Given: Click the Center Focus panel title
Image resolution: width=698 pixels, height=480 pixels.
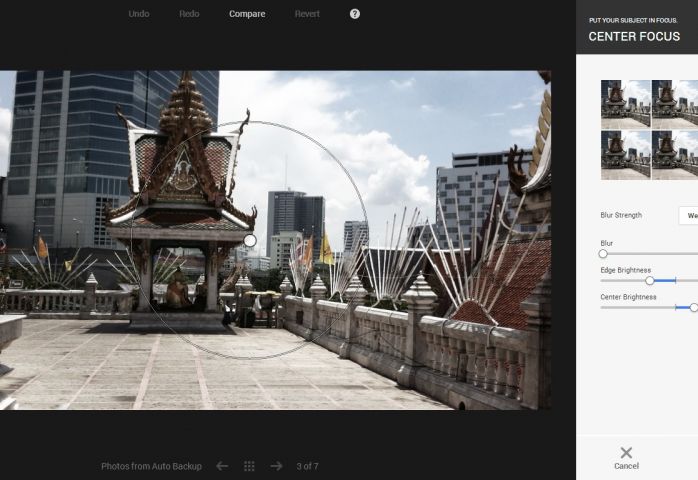Looking at the screenshot, I should point(634,37).
